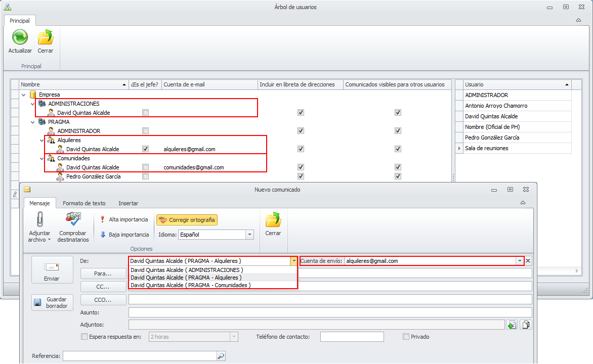Collapse the Nuevo comunicado ribbon chevron
Screen dimensions: 593x364
[523, 203]
